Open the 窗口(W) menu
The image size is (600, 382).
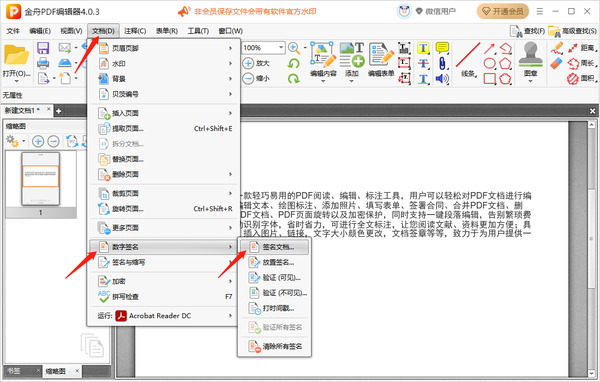(230, 31)
